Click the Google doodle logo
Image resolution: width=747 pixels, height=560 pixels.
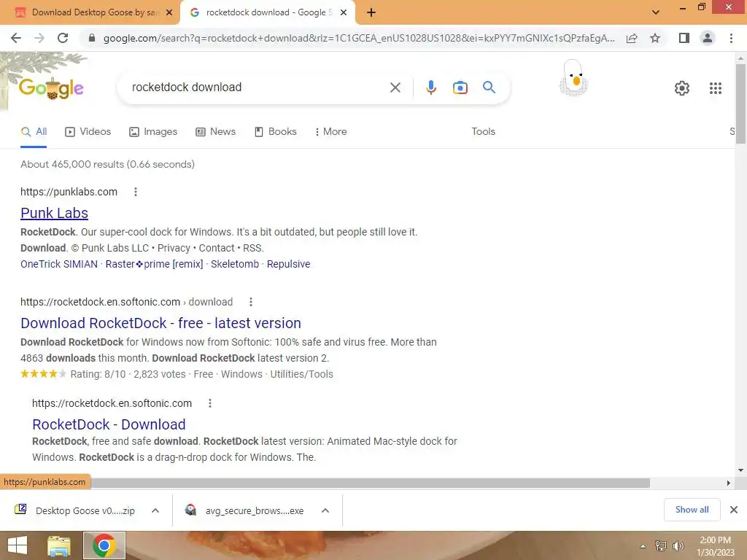point(51,88)
